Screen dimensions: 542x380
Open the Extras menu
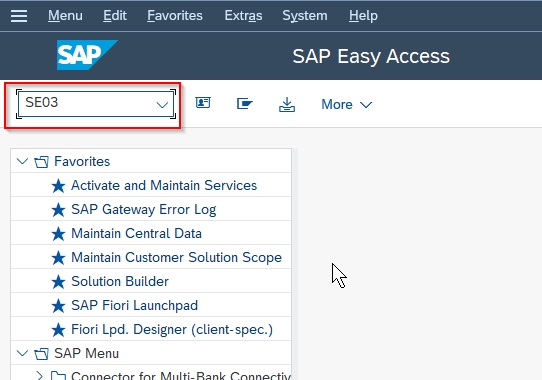coord(243,16)
